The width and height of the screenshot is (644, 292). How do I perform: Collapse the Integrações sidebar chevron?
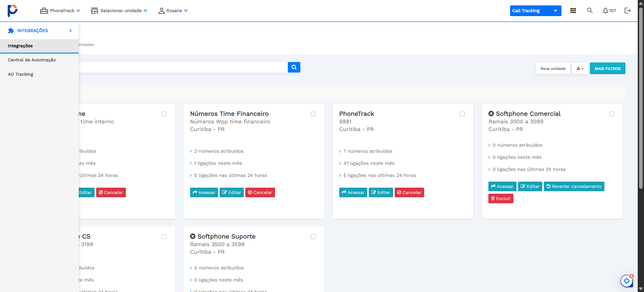click(71, 30)
